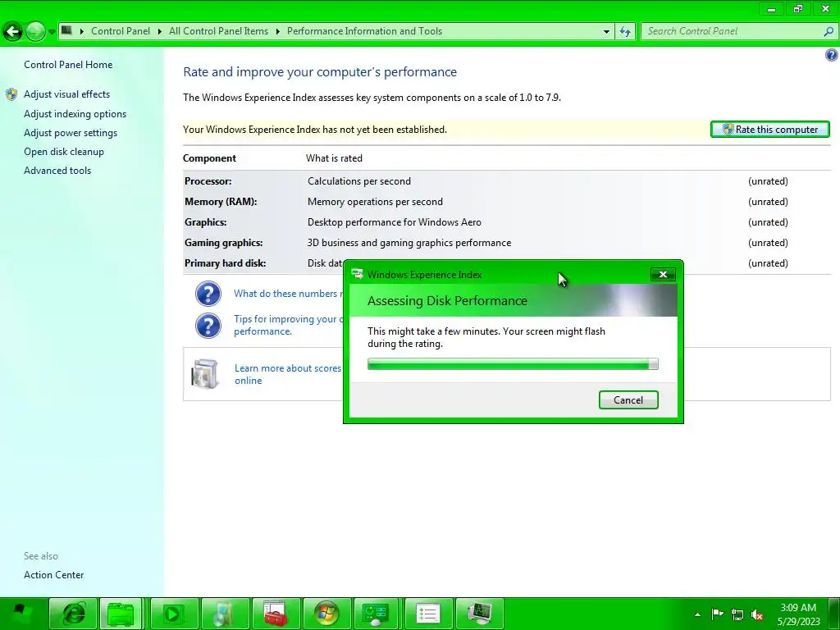Close the Windows Experience Index dialog
This screenshot has height=630, width=840.
pyautogui.click(x=663, y=274)
